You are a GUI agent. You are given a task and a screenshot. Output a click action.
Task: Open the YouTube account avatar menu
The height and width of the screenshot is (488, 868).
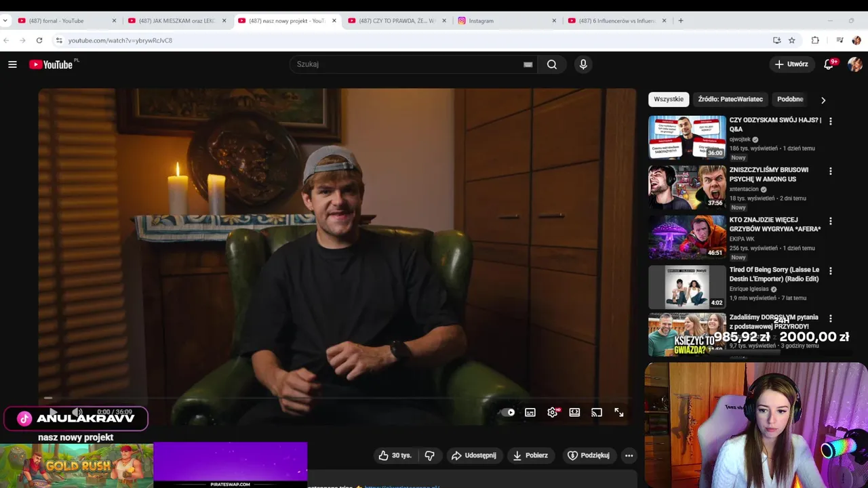(x=854, y=64)
